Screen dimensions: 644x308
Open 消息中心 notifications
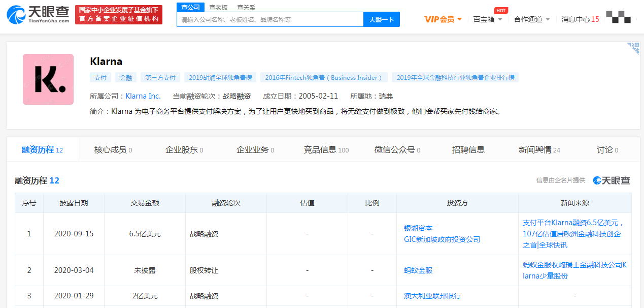(580, 19)
